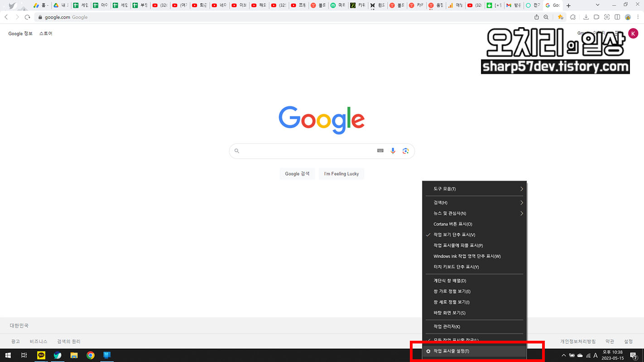Viewport: 644px width, 362px height.
Task: Toggle '터치 키보드 단추 표시(Y)' option
Action: [474, 267]
